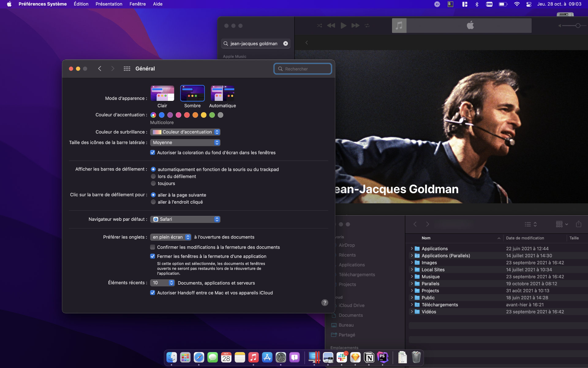The width and height of the screenshot is (588, 368).
Task: Open the recent items '10' stepper dropdown
Action: [x=163, y=283]
